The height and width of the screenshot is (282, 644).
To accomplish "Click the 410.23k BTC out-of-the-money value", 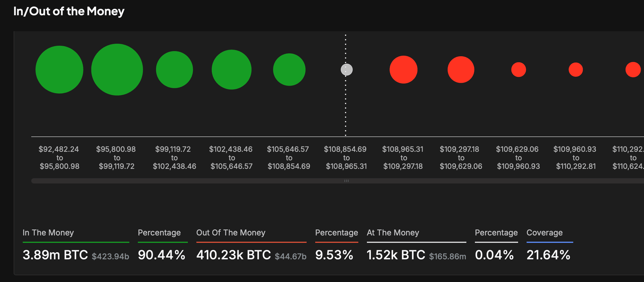I will click(x=234, y=255).
